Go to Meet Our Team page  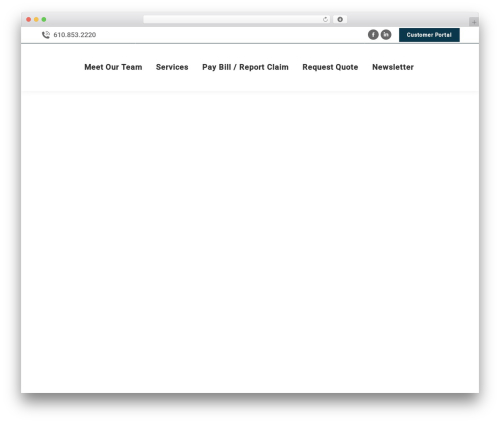[x=113, y=67]
